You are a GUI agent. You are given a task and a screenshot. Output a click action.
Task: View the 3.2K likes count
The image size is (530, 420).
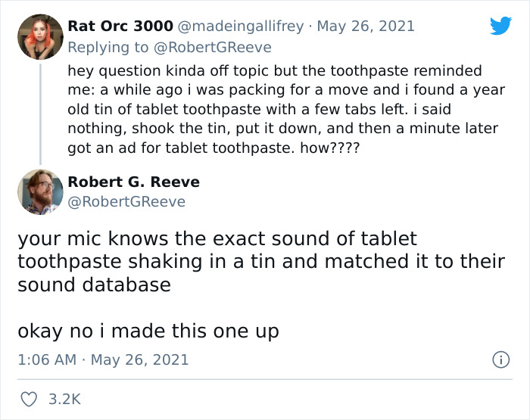pos(65,399)
